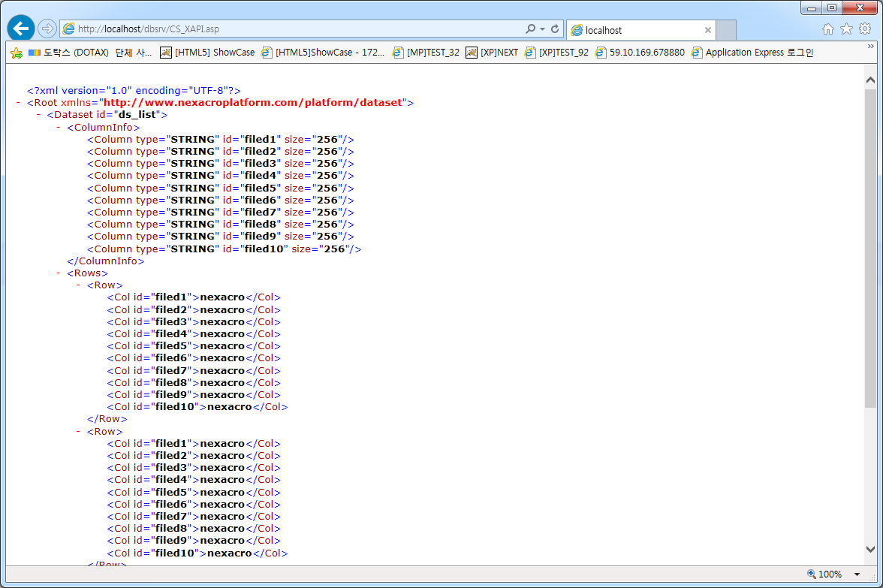Click the vertical scrollbar thumb

(870, 248)
